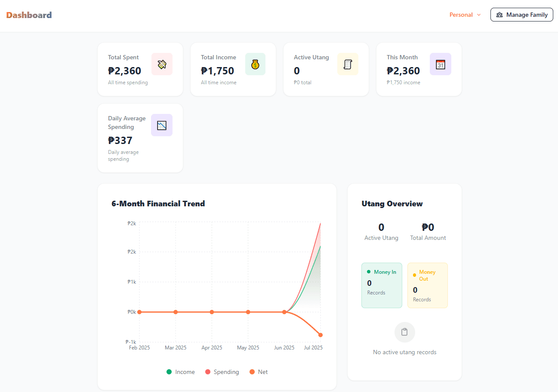Image resolution: width=558 pixels, height=392 pixels.
Task: Click the Manage Family button
Action: [x=521, y=14]
